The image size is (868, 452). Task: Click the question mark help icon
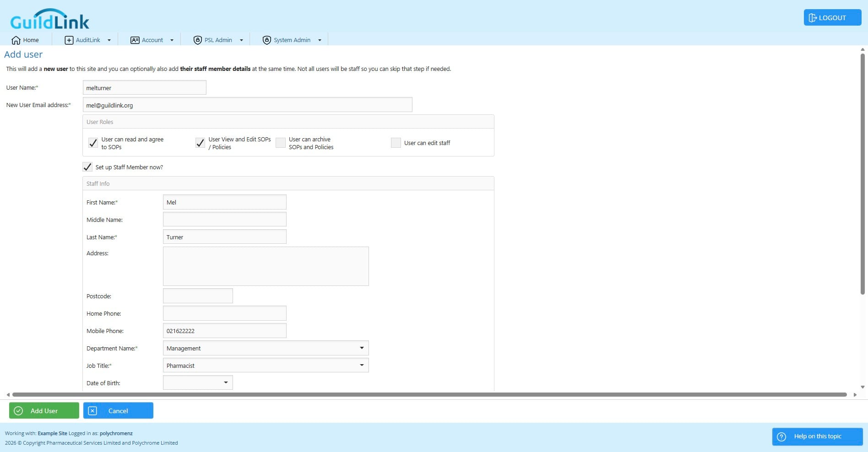[x=782, y=436]
